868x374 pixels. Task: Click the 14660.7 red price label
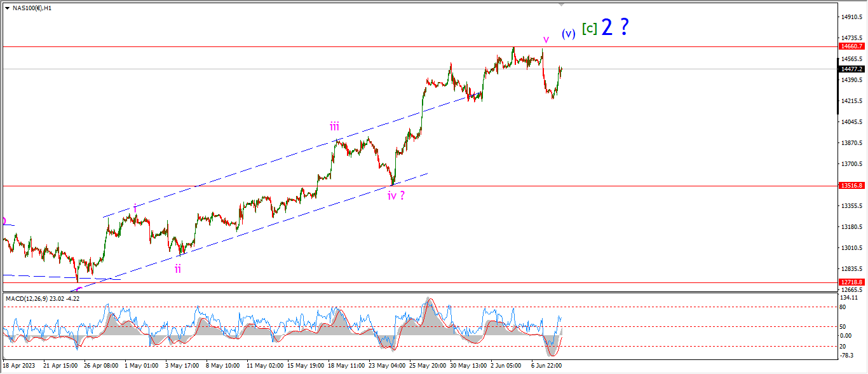click(x=852, y=46)
